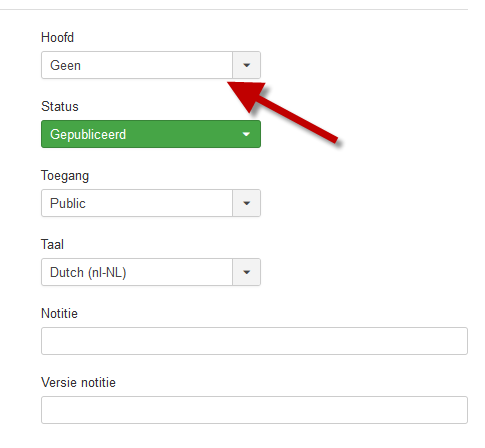Click the Status field label
This screenshot has height=448, width=485.
(60, 106)
